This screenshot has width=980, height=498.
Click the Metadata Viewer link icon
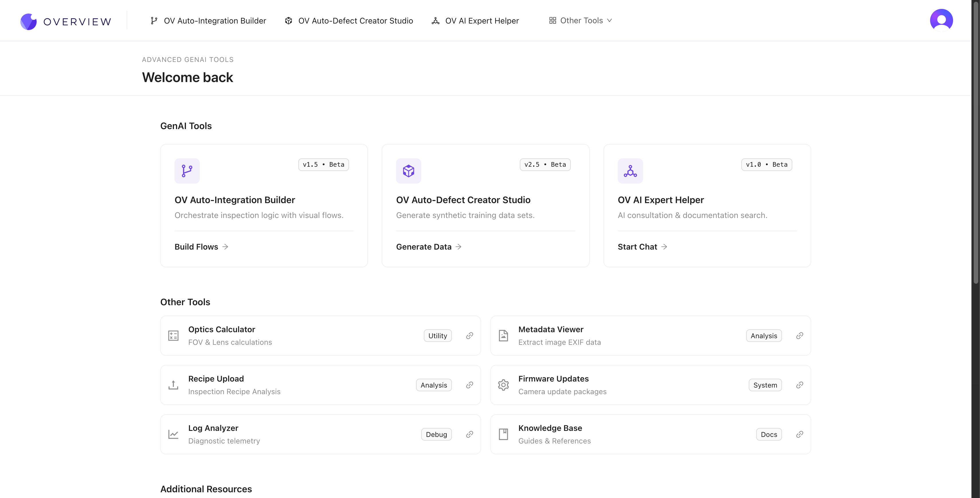(x=799, y=335)
